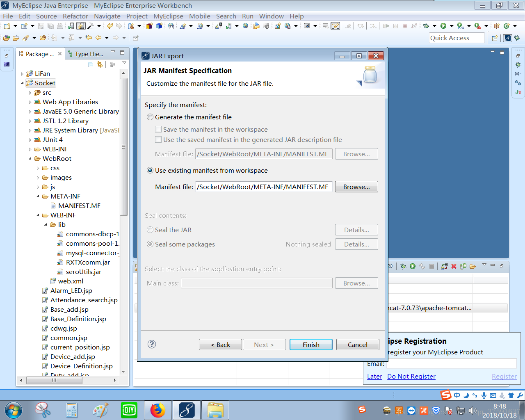This screenshot has height=420, width=525.
Task: Expand the LiFan project node
Action: pyautogui.click(x=22, y=74)
